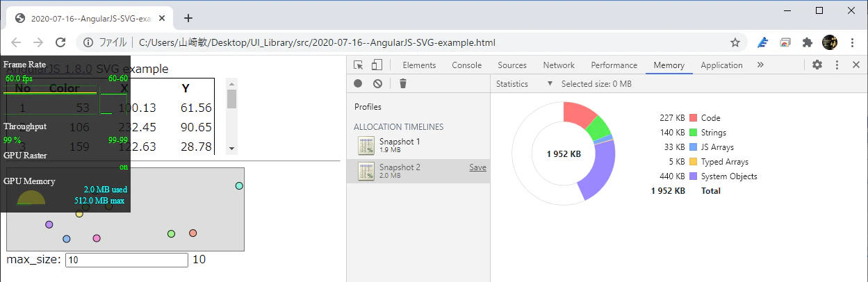Show more DevTools tabs chevron

760,65
